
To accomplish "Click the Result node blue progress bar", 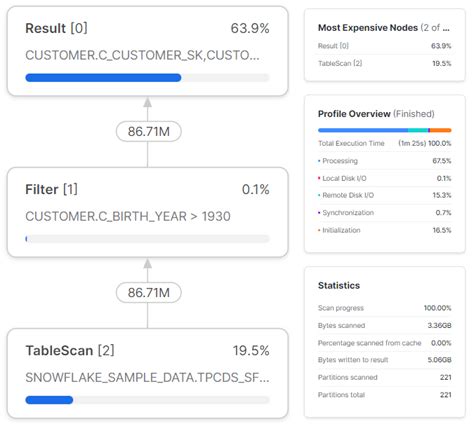I will point(103,78).
